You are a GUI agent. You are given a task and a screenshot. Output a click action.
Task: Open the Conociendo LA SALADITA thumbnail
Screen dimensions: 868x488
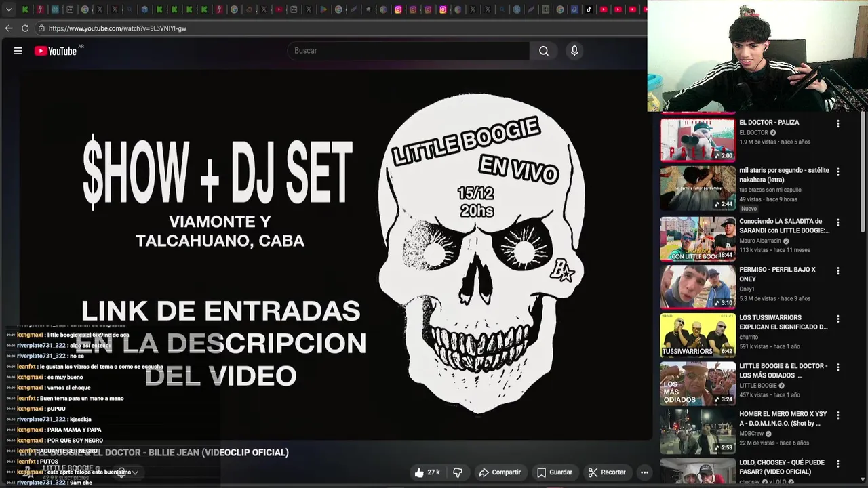(x=698, y=239)
